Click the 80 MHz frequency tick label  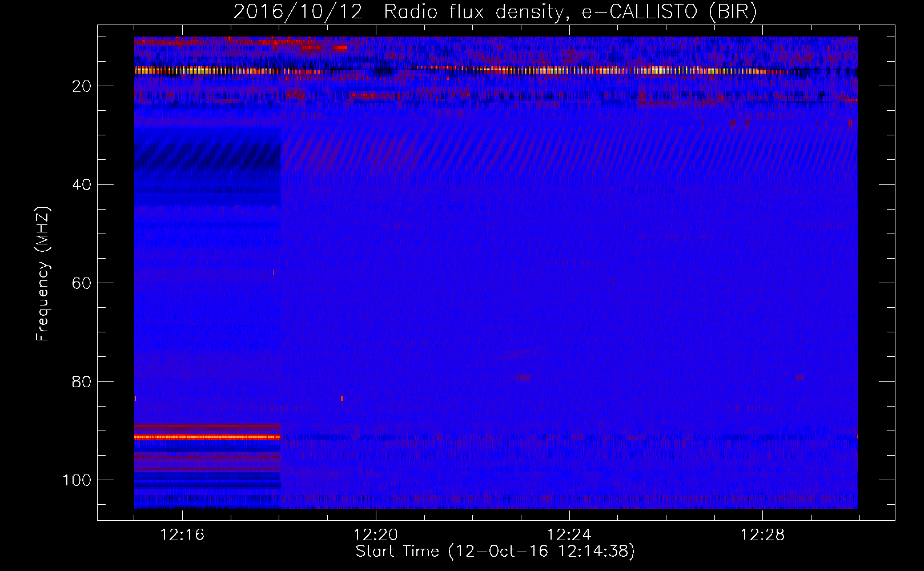(x=82, y=381)
